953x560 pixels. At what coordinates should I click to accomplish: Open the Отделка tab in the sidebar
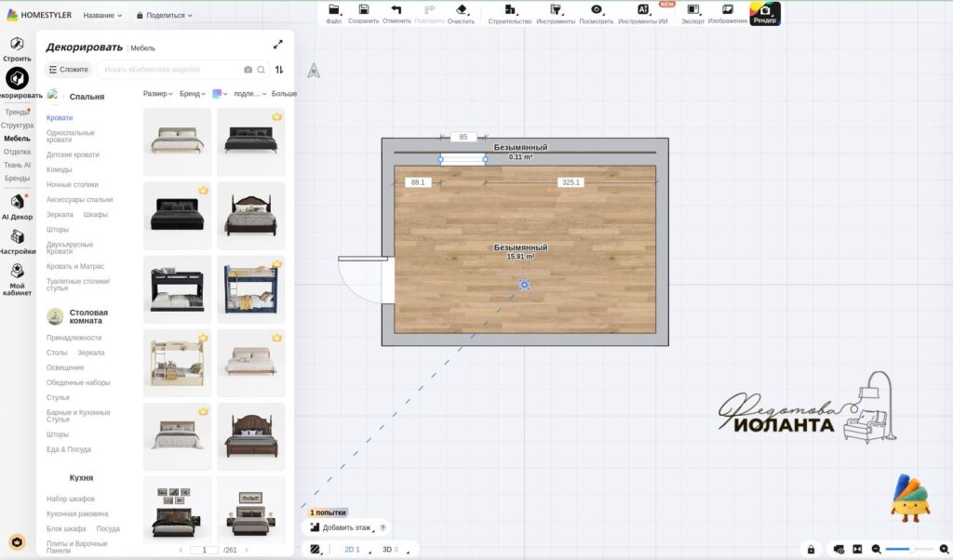(17, 152)
